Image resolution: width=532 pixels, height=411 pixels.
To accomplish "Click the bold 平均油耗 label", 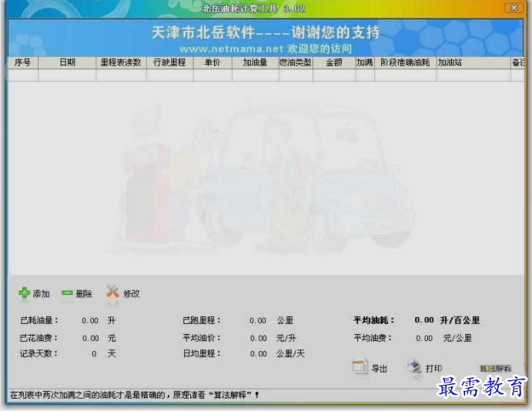I will [x=374, y=320].
